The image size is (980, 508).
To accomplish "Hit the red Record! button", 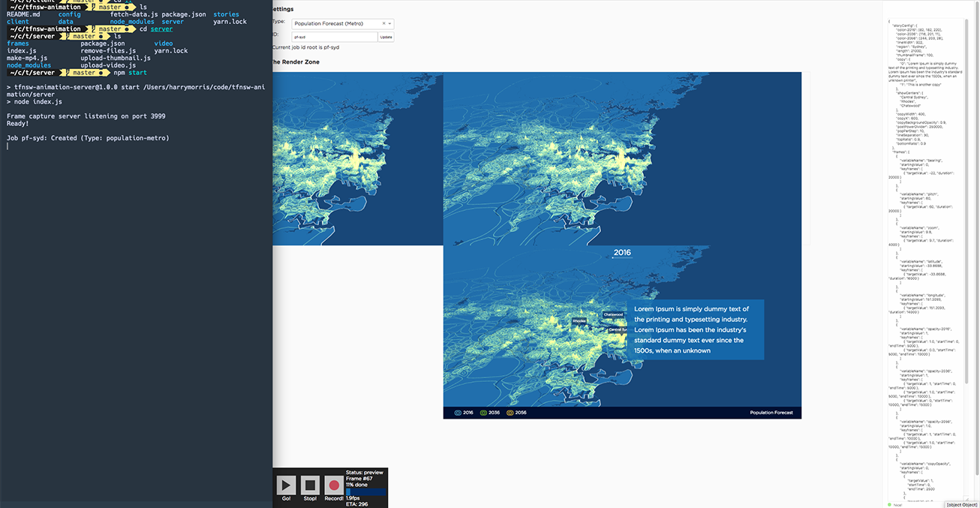I will click(335, 485).
